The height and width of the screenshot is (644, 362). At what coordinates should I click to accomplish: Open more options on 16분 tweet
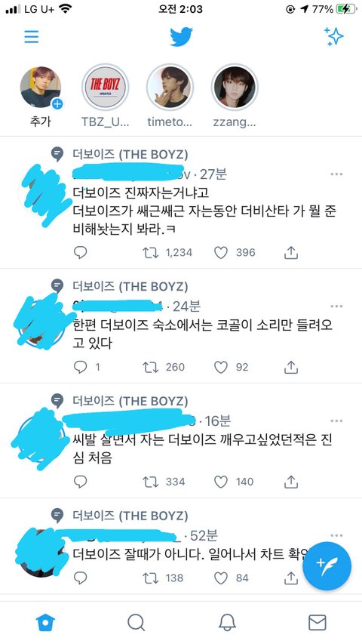336,421
